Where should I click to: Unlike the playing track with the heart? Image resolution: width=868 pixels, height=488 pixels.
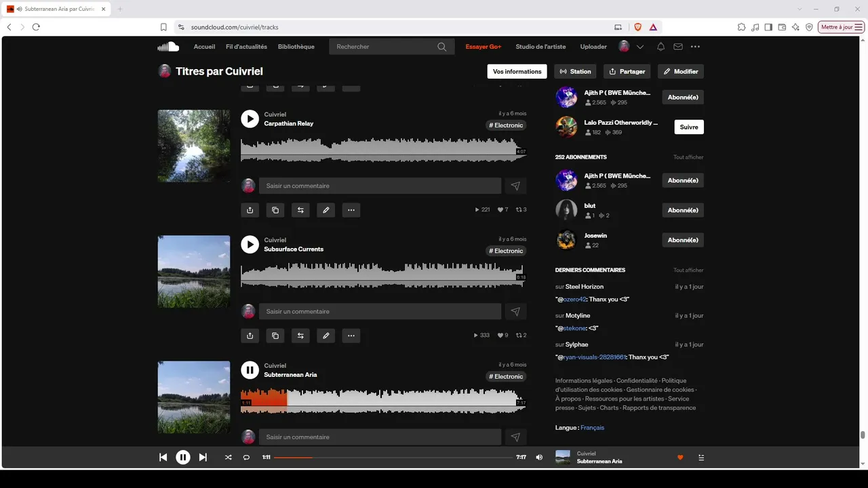click(680, 457)
